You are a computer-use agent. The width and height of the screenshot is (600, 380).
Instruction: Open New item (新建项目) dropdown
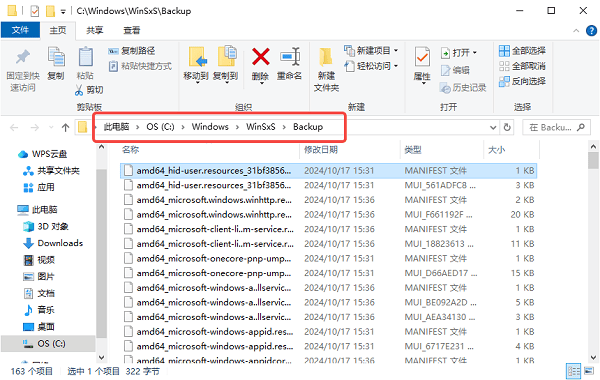[371, 51]
